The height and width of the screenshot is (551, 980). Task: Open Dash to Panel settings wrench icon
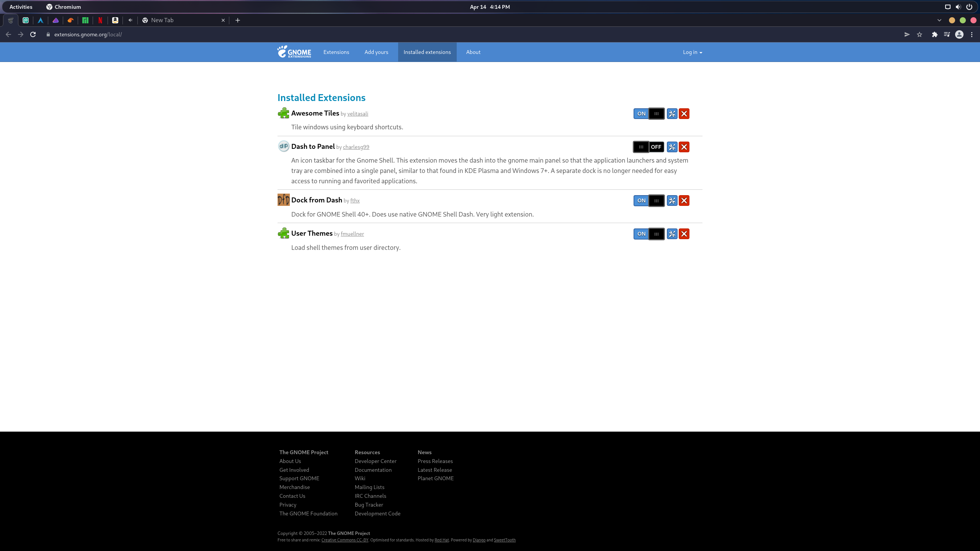coord(672,147)
